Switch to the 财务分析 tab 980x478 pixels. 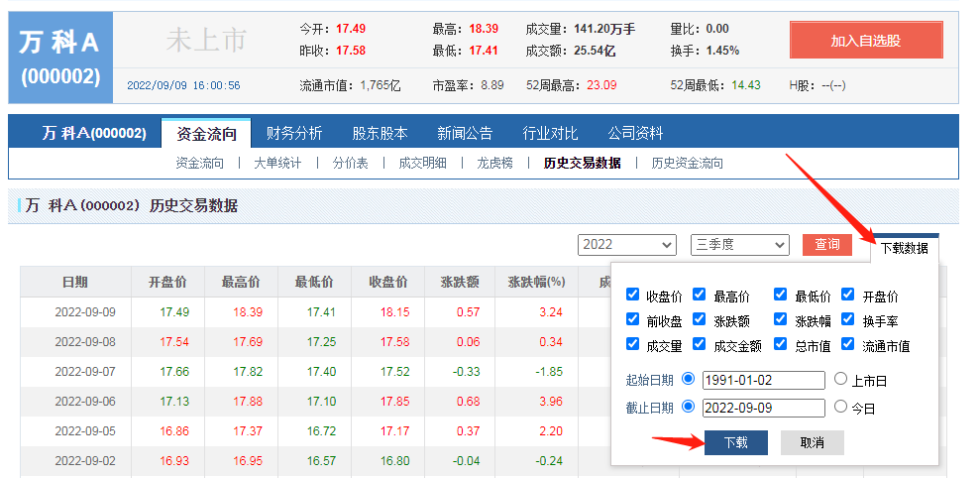pos(294,133)
